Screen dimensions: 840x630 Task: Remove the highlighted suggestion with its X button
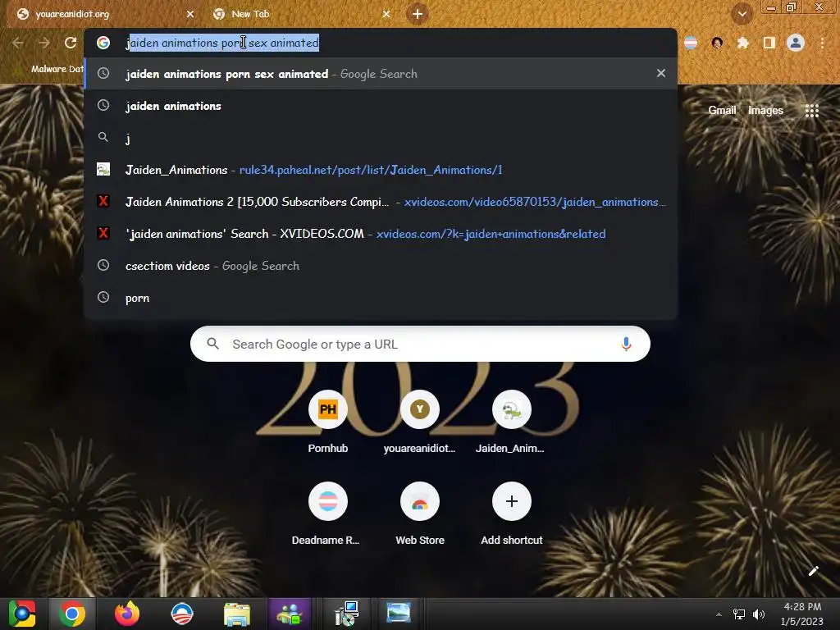click(660, 73)
